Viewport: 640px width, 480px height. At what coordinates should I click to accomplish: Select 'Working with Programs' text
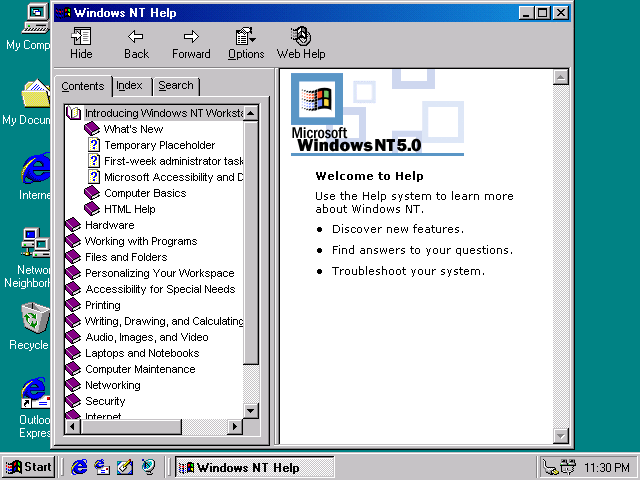click(141, 241)
